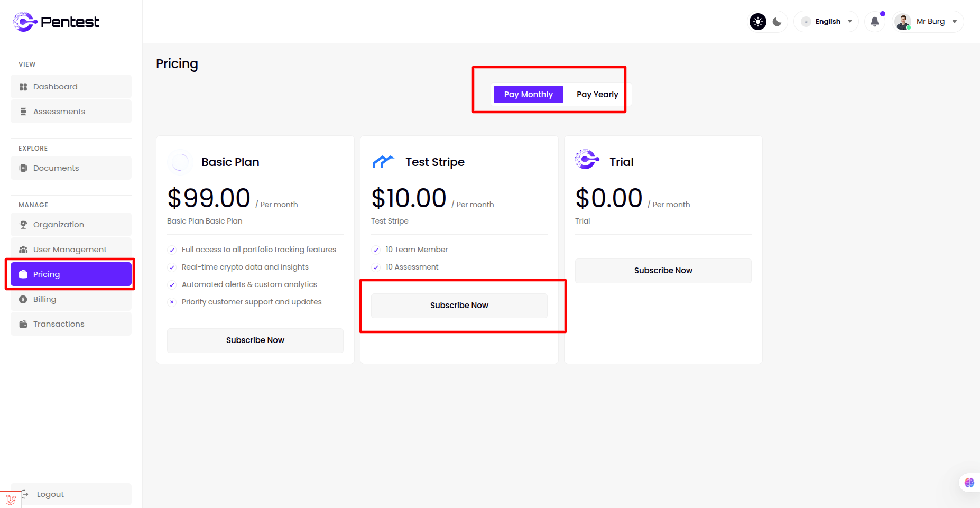This screenshot has height=508, width=980.
Task: Open the English language dropdown
Action: 827,22
